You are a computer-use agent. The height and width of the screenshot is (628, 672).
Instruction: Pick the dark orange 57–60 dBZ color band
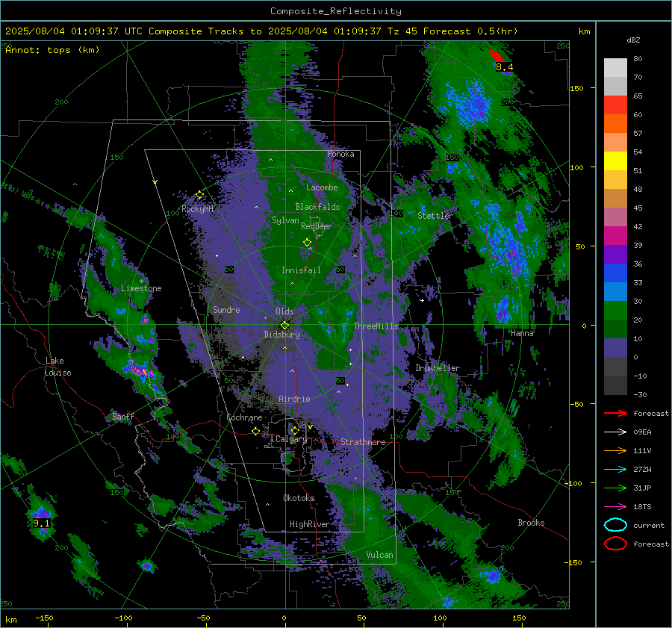(x=615, y=124)
